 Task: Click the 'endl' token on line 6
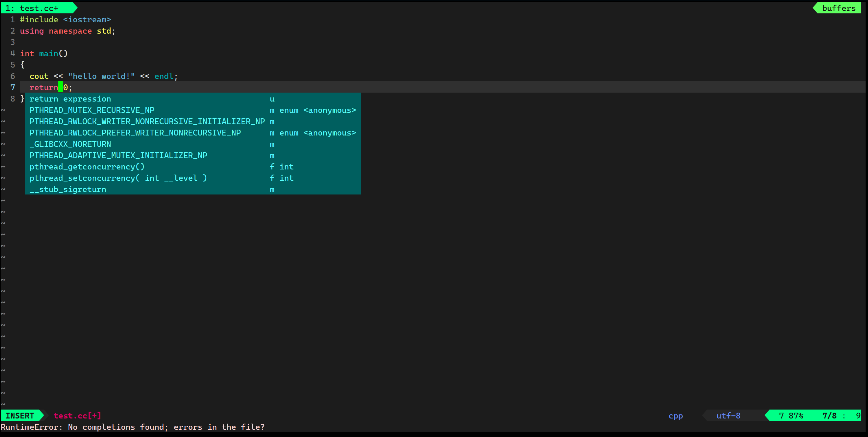[x=164, y=76]
